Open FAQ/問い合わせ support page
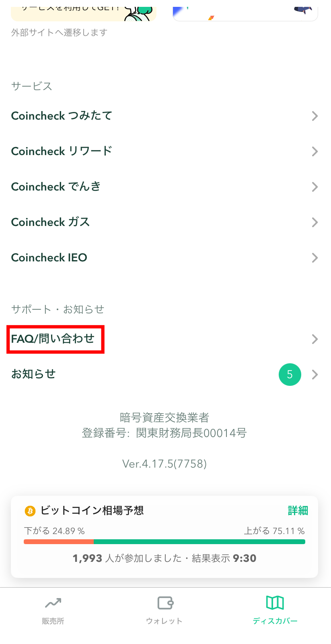Screen dimensions: 331x644 coord(165,339)
